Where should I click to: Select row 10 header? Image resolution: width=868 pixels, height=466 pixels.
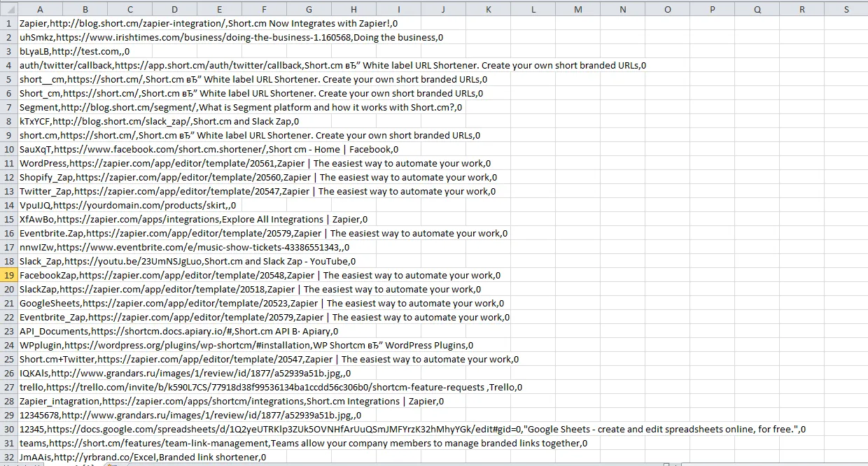[x=8, y=149]
